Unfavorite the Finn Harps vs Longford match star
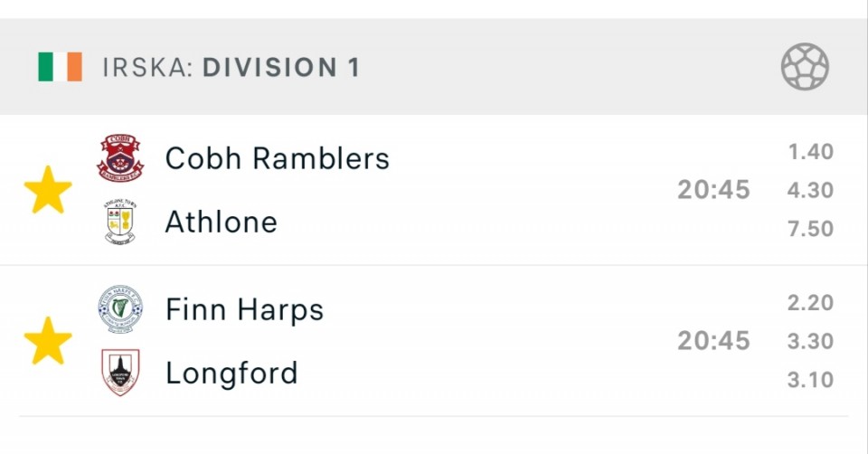 (x=48, y=341)
